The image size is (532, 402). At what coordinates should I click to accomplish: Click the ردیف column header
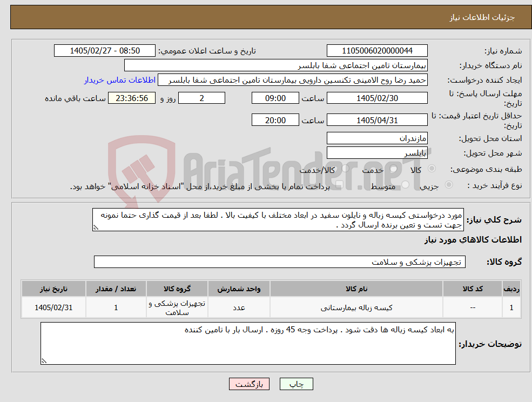tap(511, 289)
